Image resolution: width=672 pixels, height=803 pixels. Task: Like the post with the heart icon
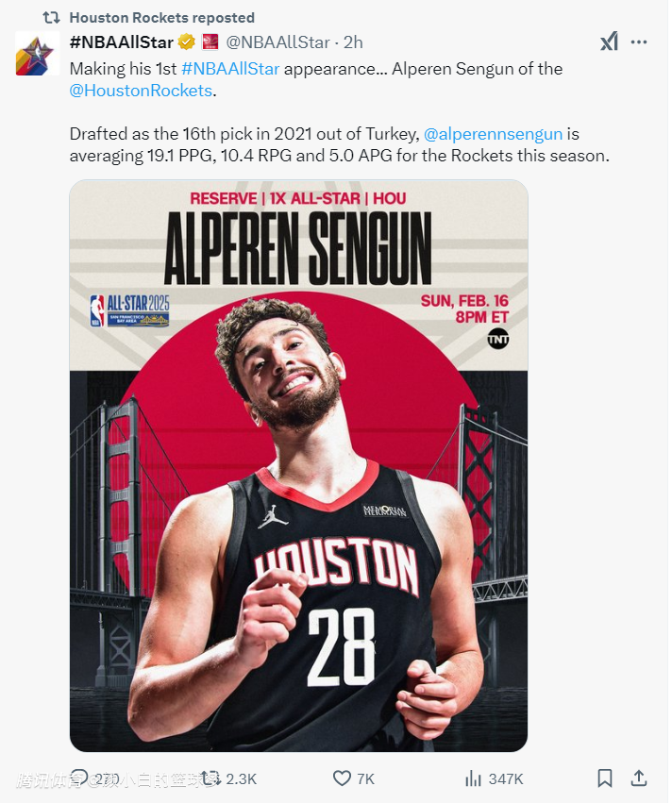click(343, 778)
